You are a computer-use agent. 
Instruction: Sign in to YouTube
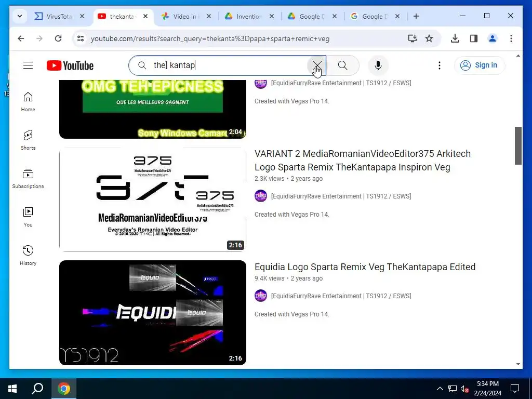coord(479,65)
